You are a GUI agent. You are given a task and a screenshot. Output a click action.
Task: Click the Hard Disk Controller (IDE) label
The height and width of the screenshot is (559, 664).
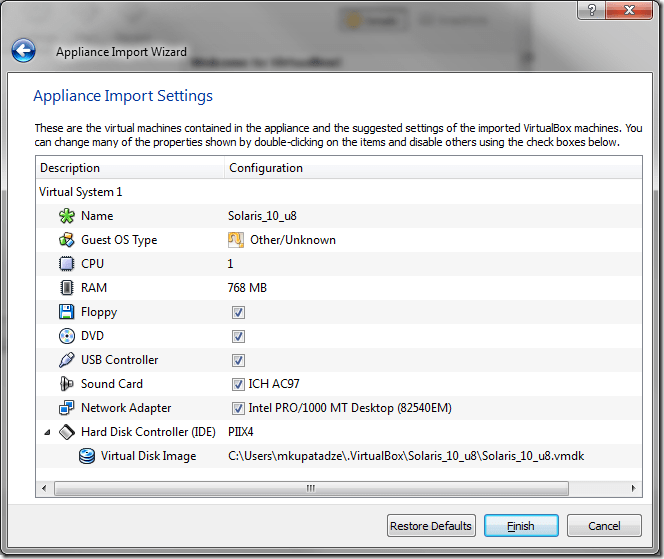[x=148, y=432]
